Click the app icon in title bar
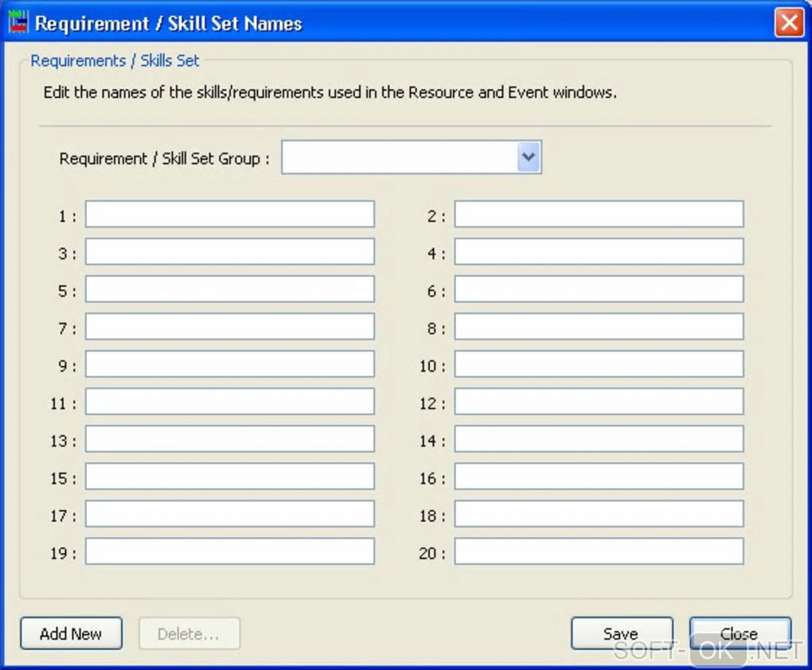Screen dimensions: 812x670 click(x=18, y=22)
